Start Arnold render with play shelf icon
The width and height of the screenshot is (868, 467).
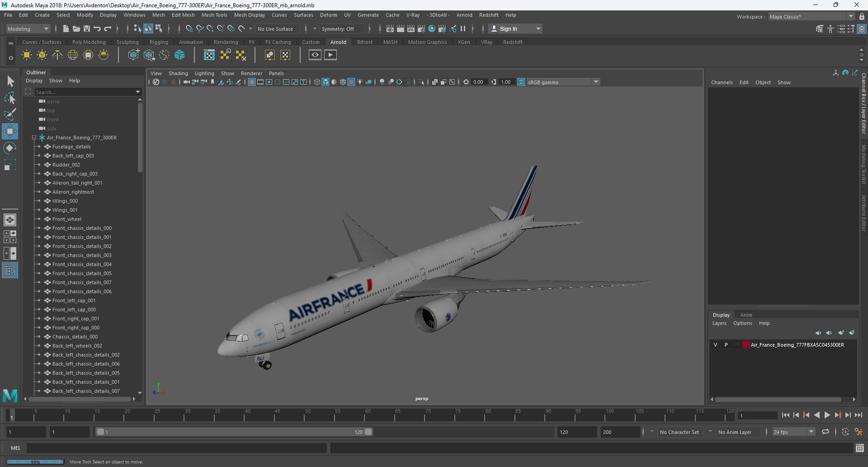tap(330, 55)
